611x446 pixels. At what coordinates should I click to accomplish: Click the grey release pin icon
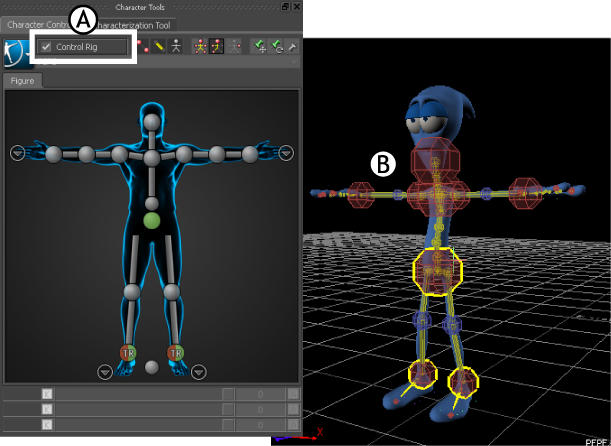click(x=292, y=47)
